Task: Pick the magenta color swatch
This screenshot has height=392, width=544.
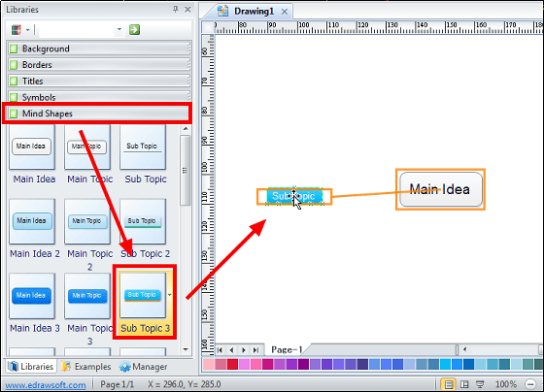Action: (x=268, y=364)
